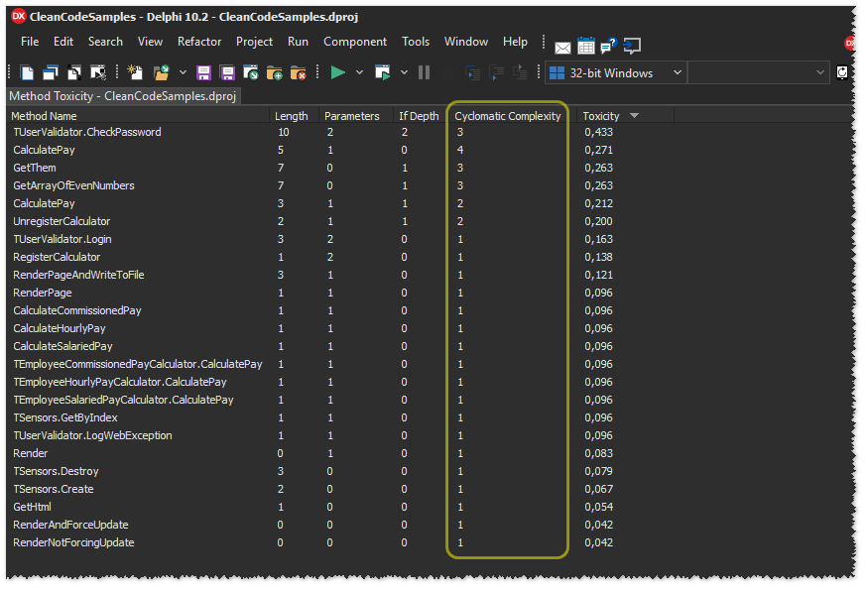Click the green Run play icon
Screen dimensions: 868x591
click(337, 72)
